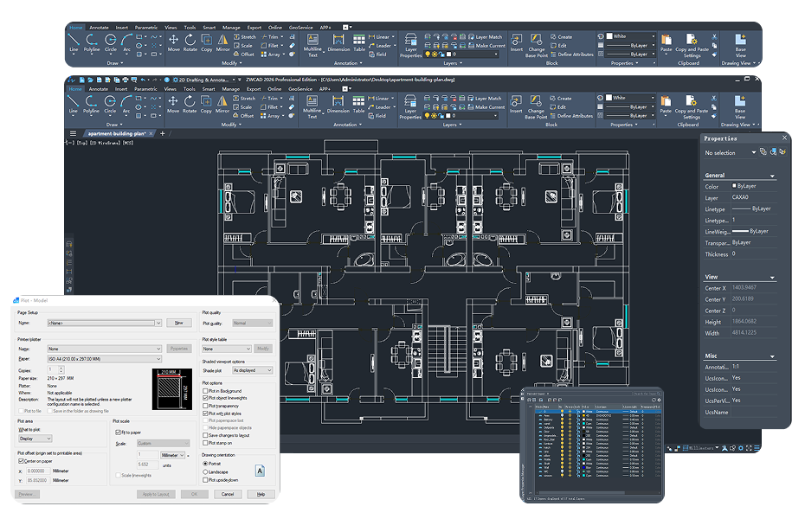Click the Insert block icon in the main window ribbon

516,103
